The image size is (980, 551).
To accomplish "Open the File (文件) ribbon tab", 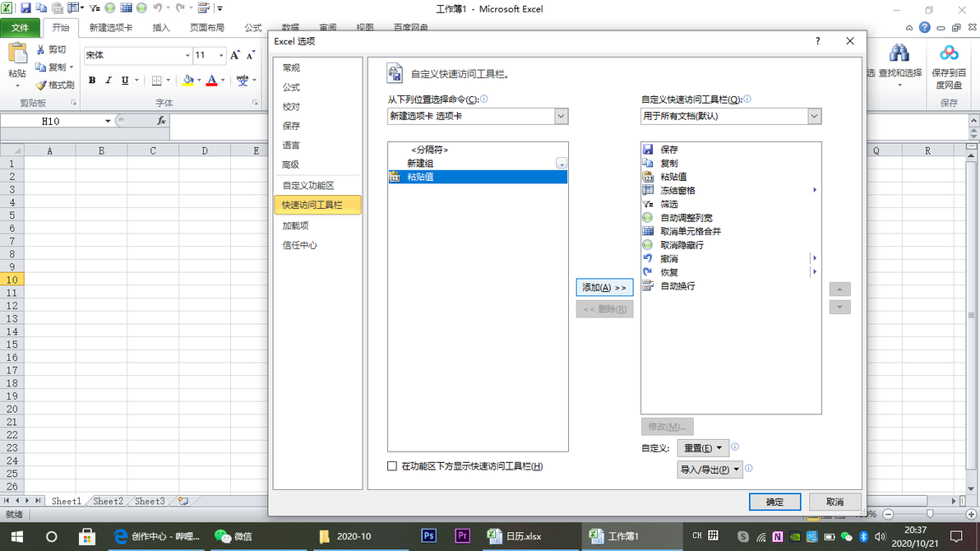I will tap(20, 27).
